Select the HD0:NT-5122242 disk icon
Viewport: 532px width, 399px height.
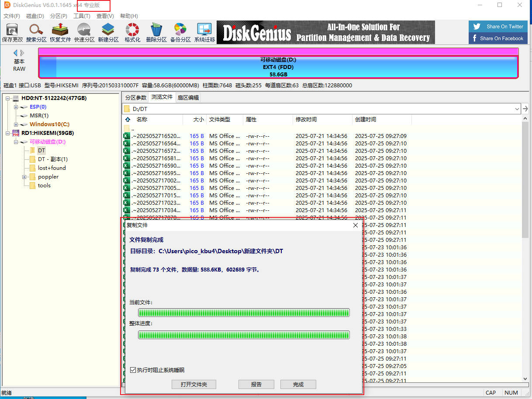[16, 98]
